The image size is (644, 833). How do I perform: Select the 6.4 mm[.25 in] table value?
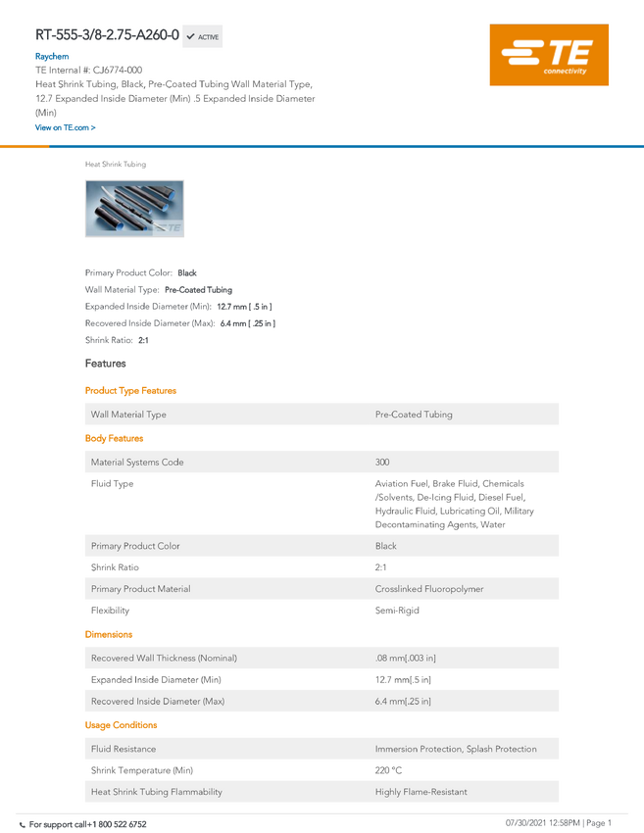[403, 702]
